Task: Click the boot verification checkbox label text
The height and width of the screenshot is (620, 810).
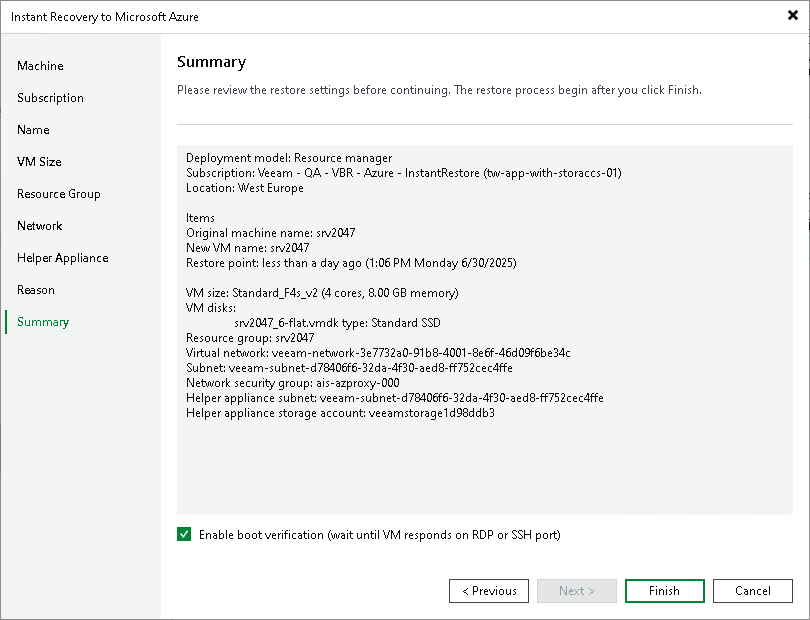Action: [380, 534]
